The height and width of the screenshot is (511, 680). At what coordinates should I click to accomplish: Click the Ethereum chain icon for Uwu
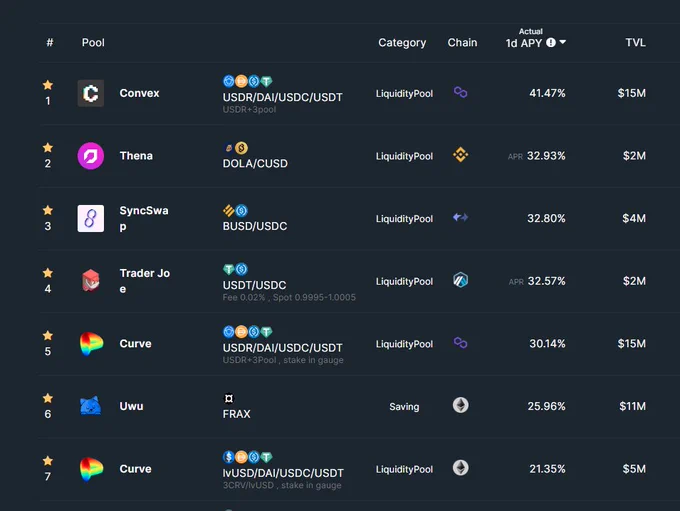coord(461,405)
